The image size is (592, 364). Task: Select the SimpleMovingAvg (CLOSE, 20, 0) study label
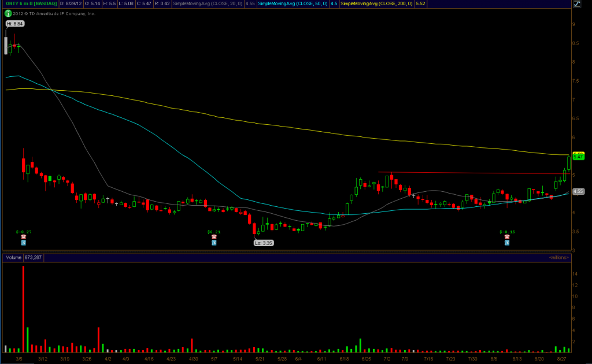(208, 3)
